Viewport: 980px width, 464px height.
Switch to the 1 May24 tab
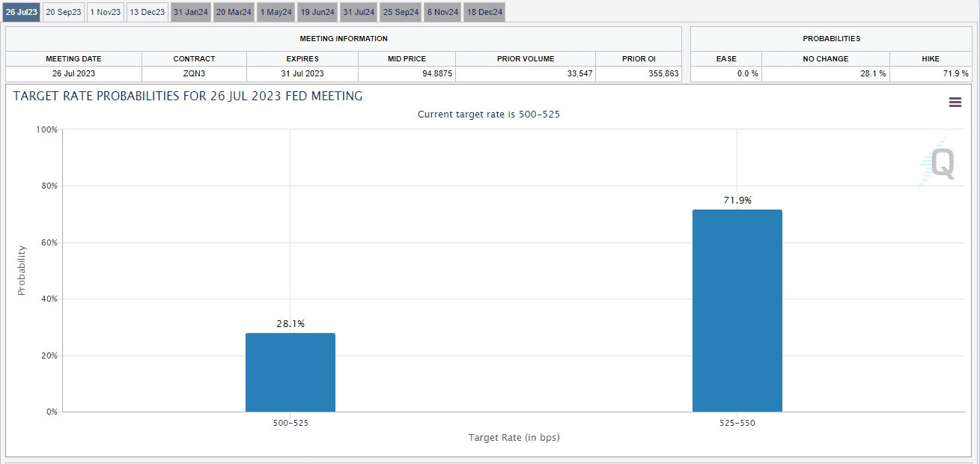[x=276, y=12]
